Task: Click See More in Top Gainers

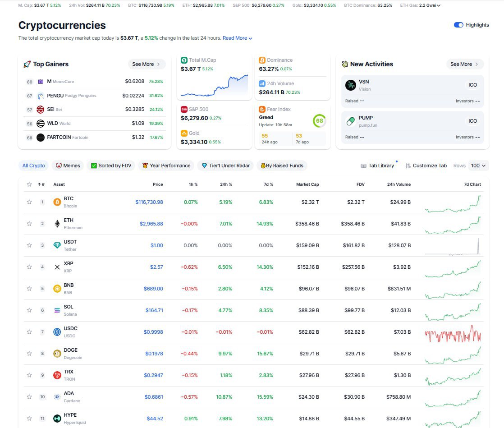Action: 147,64
